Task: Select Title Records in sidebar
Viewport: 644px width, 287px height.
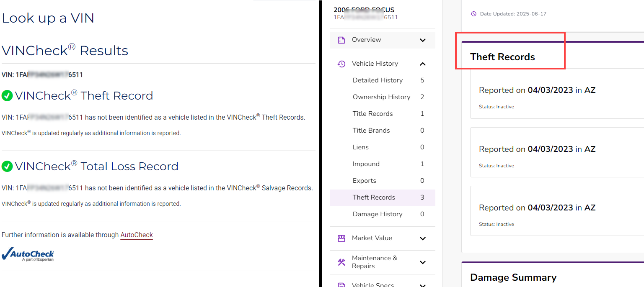Action: (x=383, y=114)
